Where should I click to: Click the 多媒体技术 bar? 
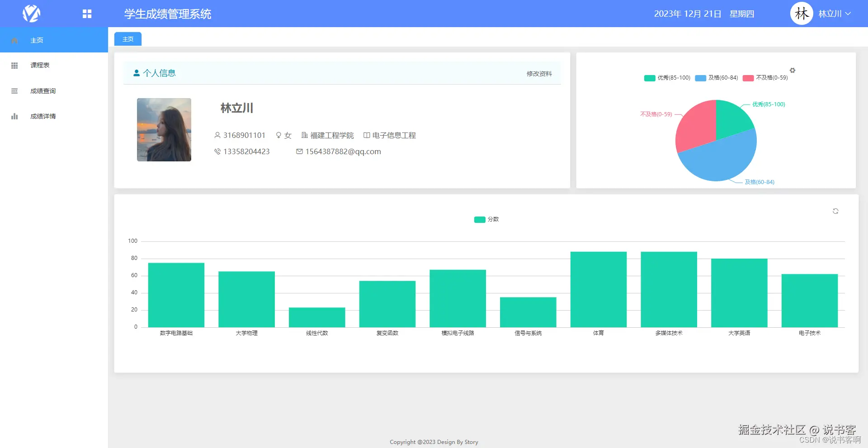tap(669, 289)
